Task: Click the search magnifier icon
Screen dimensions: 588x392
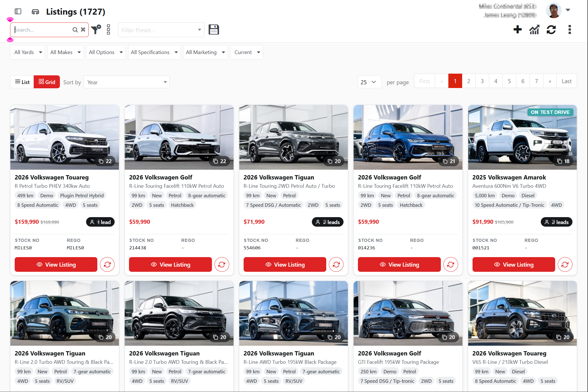Action: [75, 30]
